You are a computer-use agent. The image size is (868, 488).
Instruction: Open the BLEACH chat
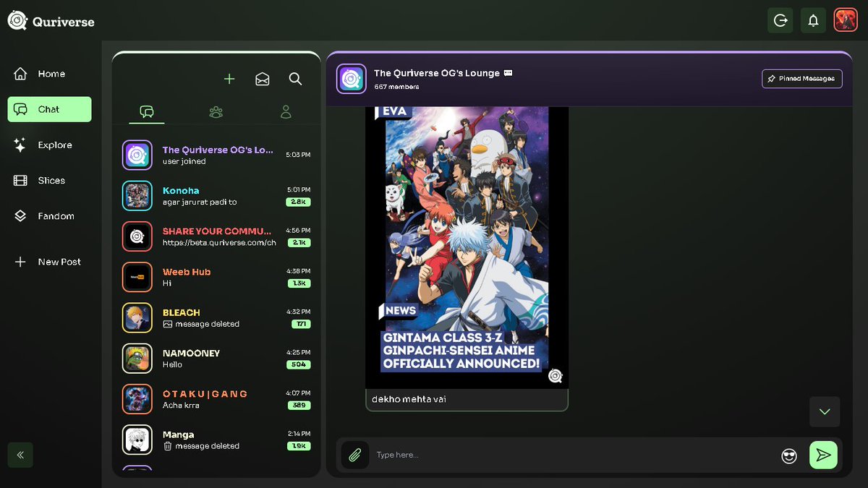click(x=216, y=317)
